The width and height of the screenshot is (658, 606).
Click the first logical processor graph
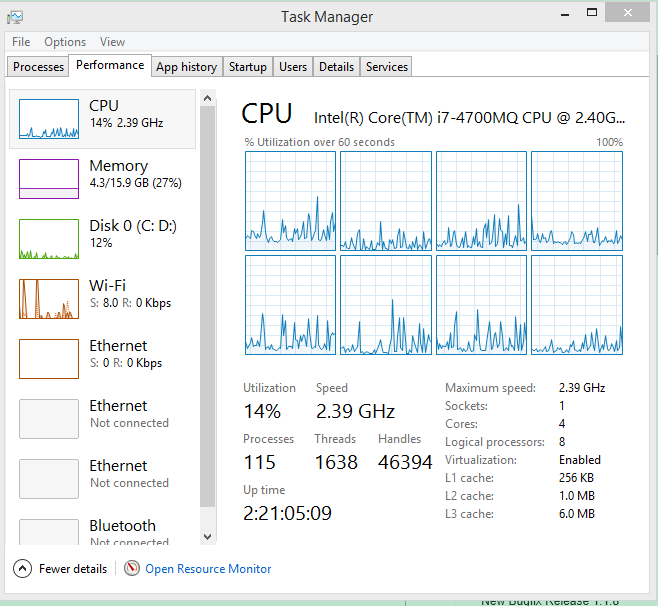pos(291,201)
